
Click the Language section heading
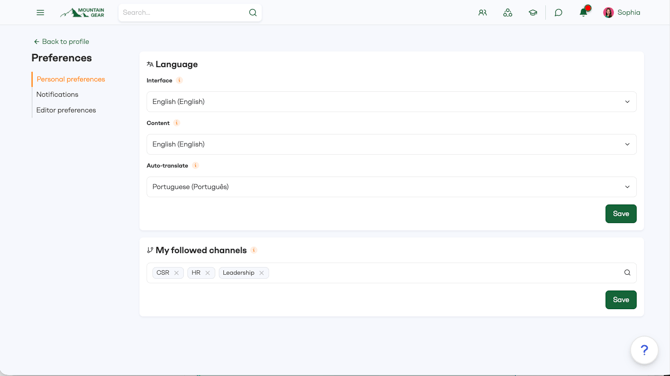[x=176, y=64]
